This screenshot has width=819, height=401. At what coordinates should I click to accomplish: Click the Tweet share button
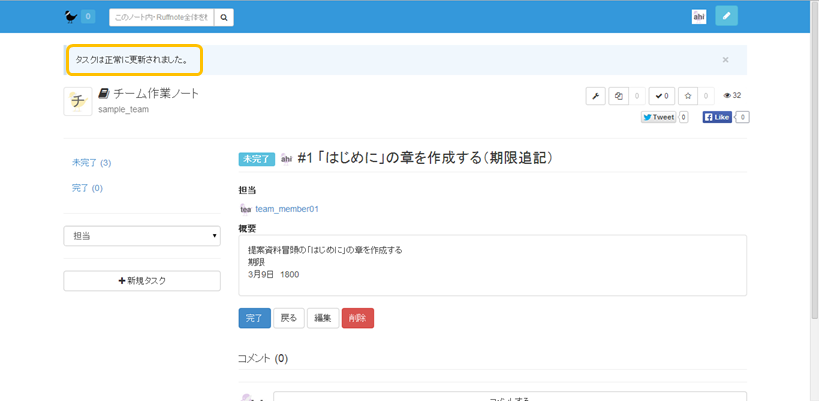pos(658,117)
